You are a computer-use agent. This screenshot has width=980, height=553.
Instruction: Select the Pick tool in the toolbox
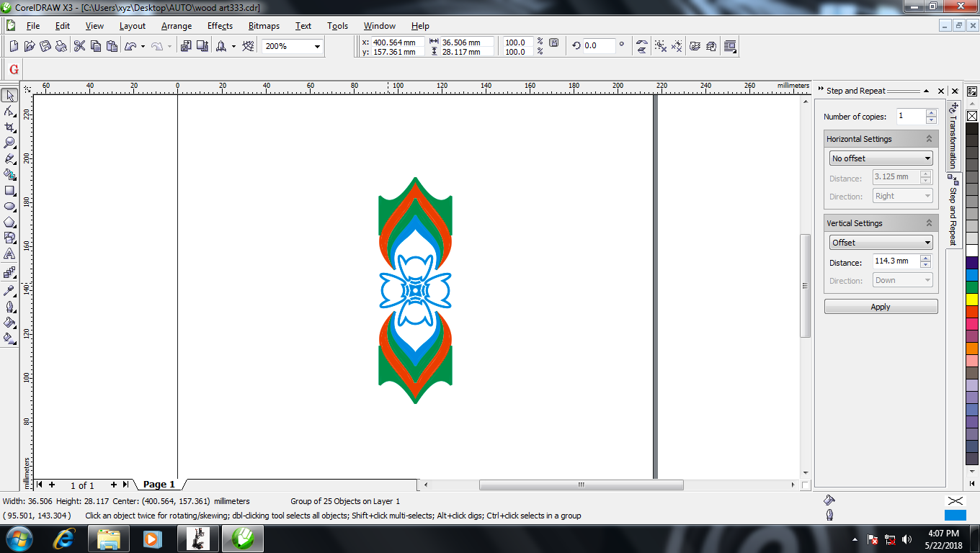[9, 96]
